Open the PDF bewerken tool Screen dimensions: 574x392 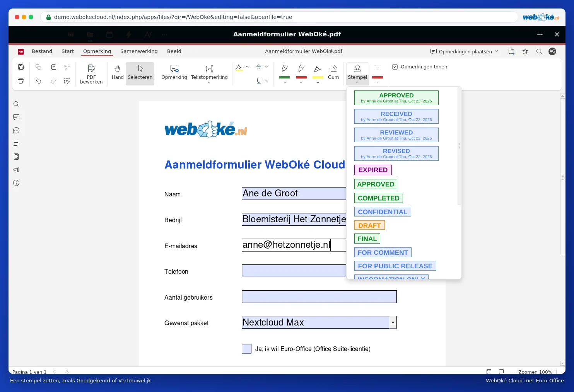tap(91, 73)
